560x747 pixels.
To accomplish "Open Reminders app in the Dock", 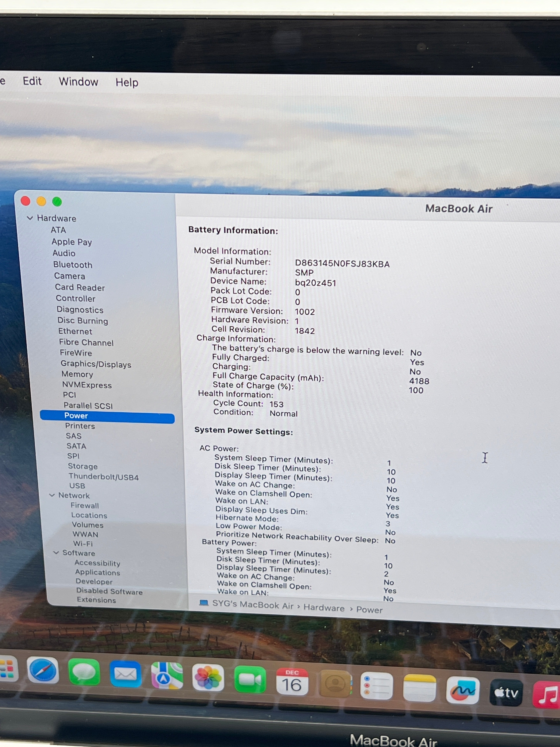I will click(x=377, y=686).
